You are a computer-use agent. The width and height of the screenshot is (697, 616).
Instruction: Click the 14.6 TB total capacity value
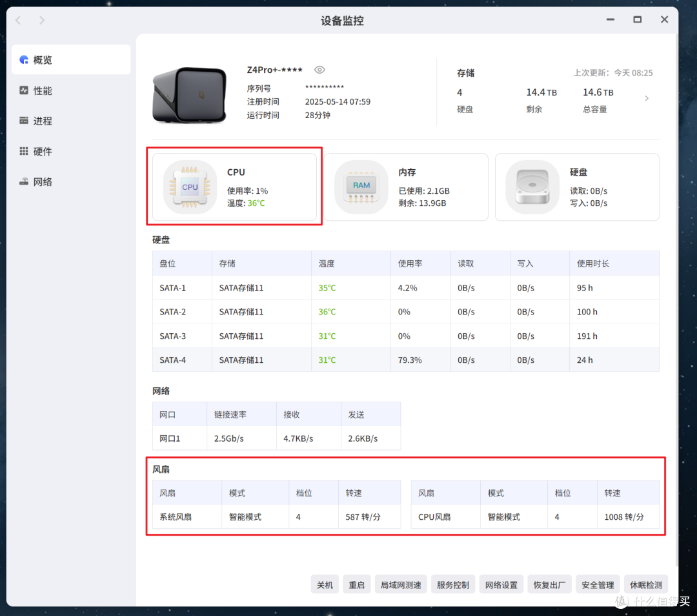[x=598, y=92]
